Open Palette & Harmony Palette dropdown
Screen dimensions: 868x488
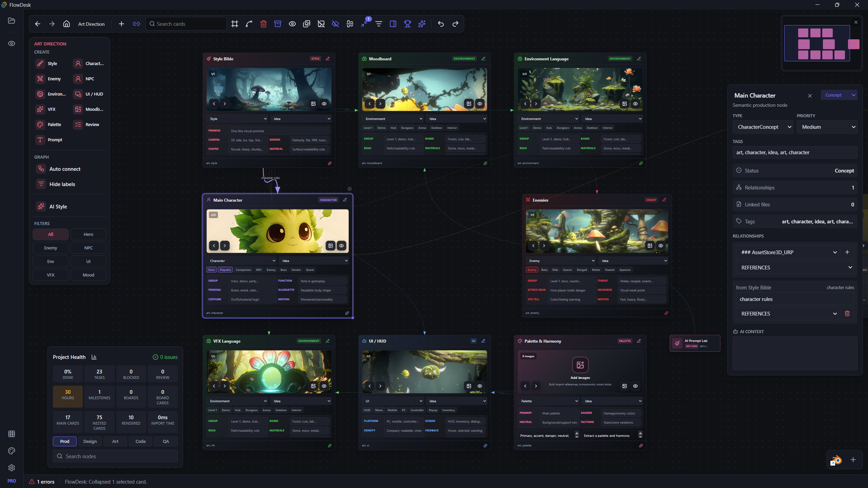[x=549, y=401]
